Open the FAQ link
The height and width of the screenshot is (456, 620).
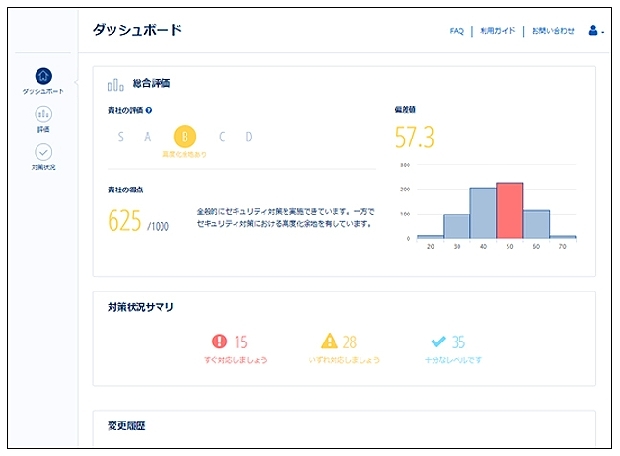point(456,31)
